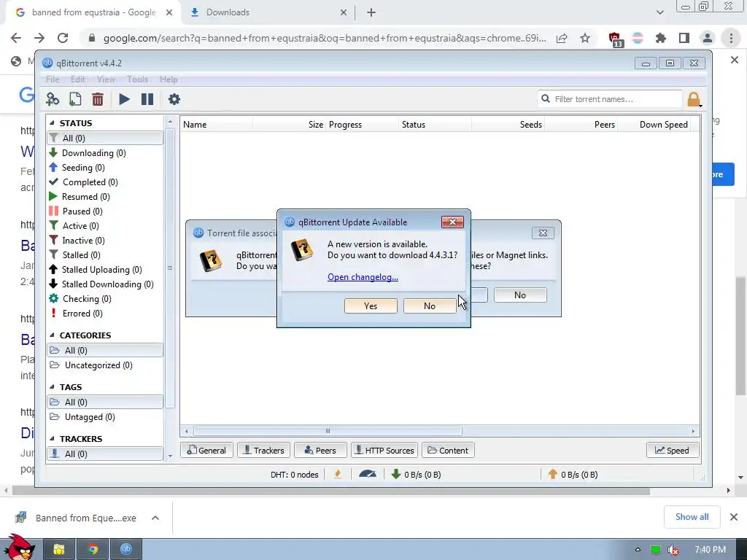Bookmark this page with star icon
747x560 pixels.
pos(585,38)
